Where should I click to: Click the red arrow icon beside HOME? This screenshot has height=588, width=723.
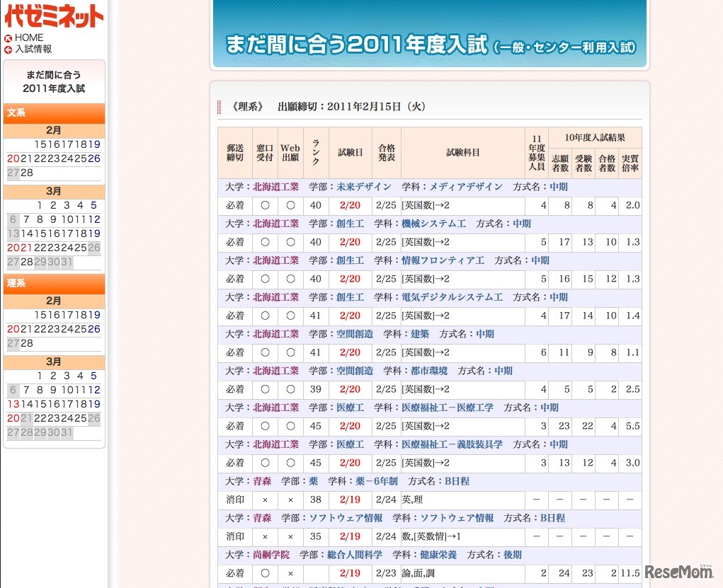pyautogui.click(x=8, y=38)
